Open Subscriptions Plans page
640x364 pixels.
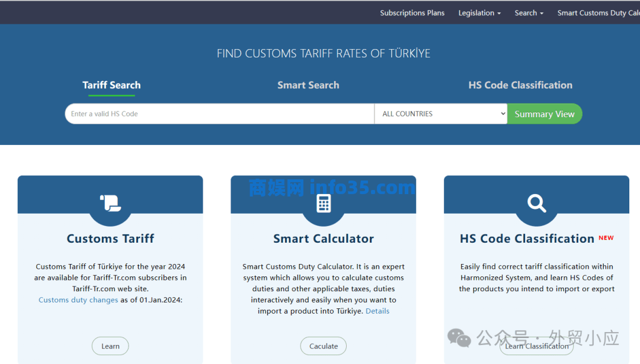pos(412,13)
